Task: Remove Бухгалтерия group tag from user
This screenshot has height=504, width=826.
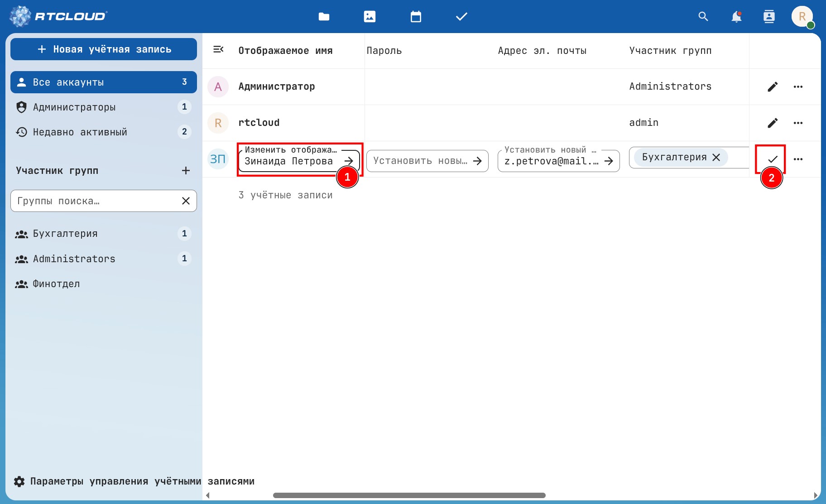Action: point(716,157)
